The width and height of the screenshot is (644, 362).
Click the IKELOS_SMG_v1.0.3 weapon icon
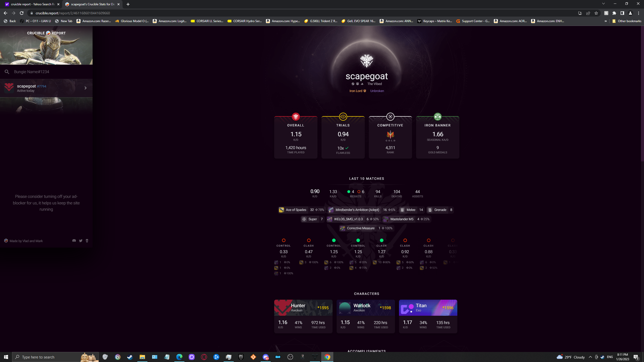pos(330,219)
